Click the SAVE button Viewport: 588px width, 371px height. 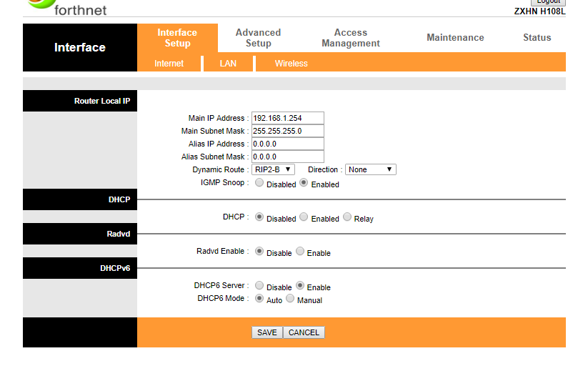267,332
